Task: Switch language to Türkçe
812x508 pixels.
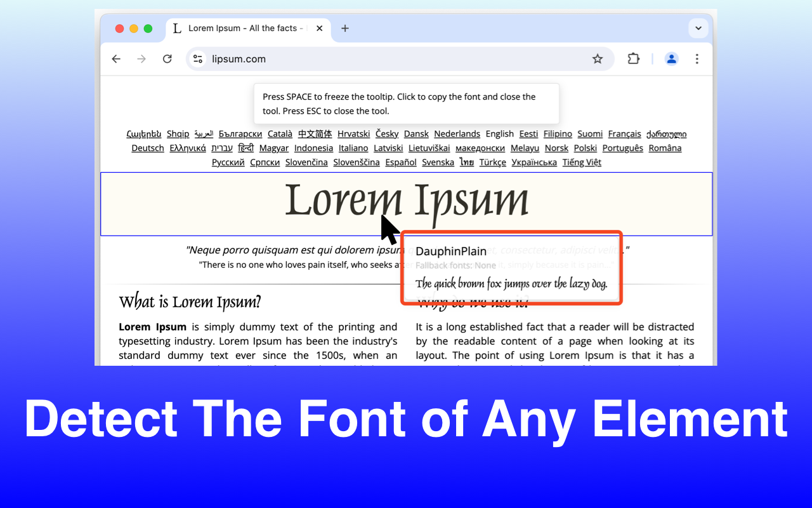Action: [x=492, y=162]
